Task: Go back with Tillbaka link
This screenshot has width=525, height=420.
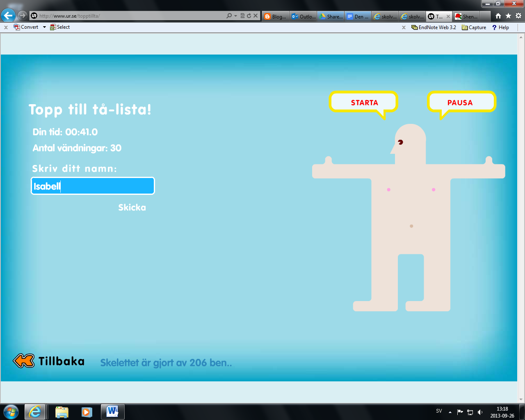Action: (x=62, y=361)
